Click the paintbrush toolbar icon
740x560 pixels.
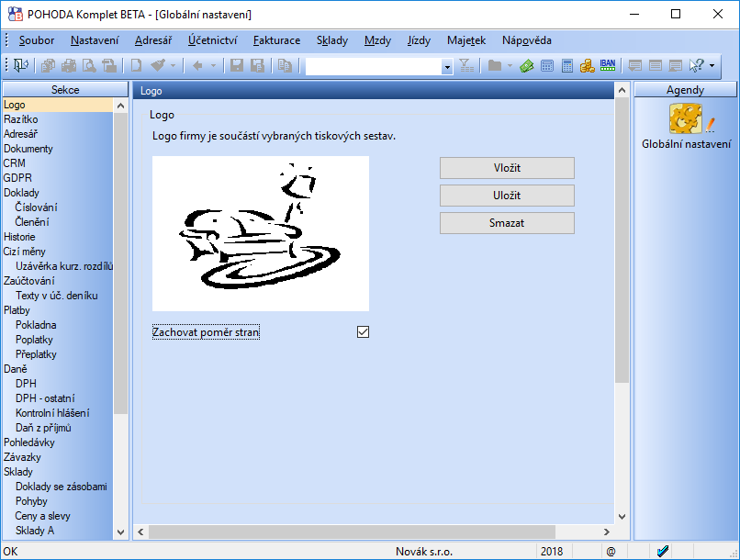(158, 65)
